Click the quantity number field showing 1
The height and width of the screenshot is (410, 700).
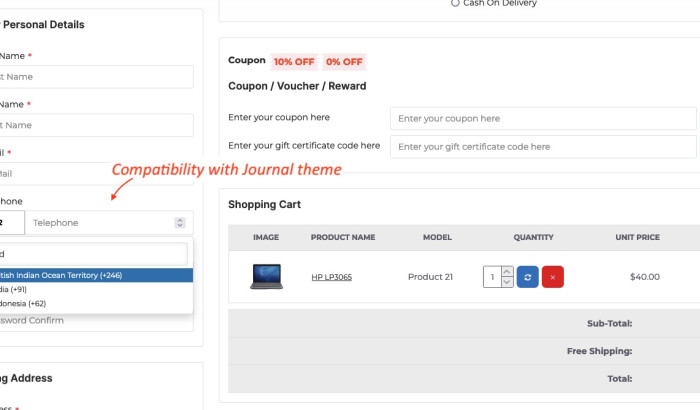(492, 277)
